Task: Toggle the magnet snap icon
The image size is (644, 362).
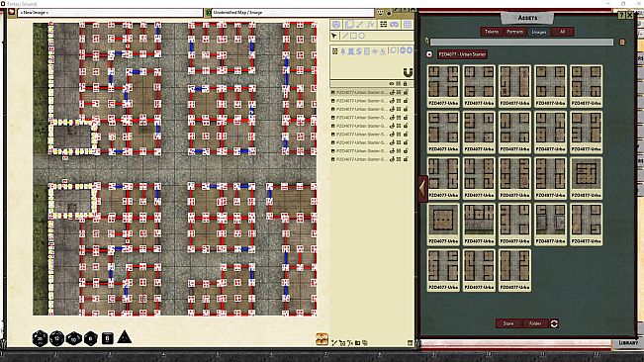Action: (408, 72)
